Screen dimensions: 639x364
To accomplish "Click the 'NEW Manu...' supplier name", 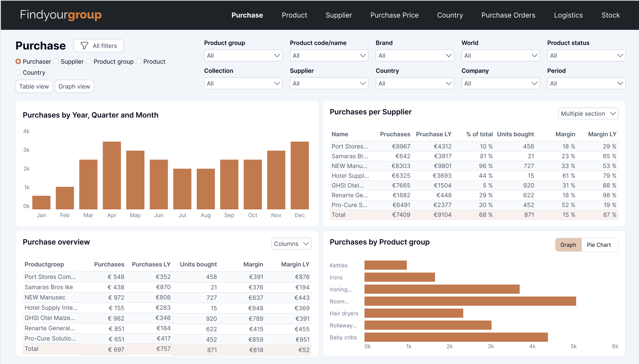I will click(x=349, y=166).
